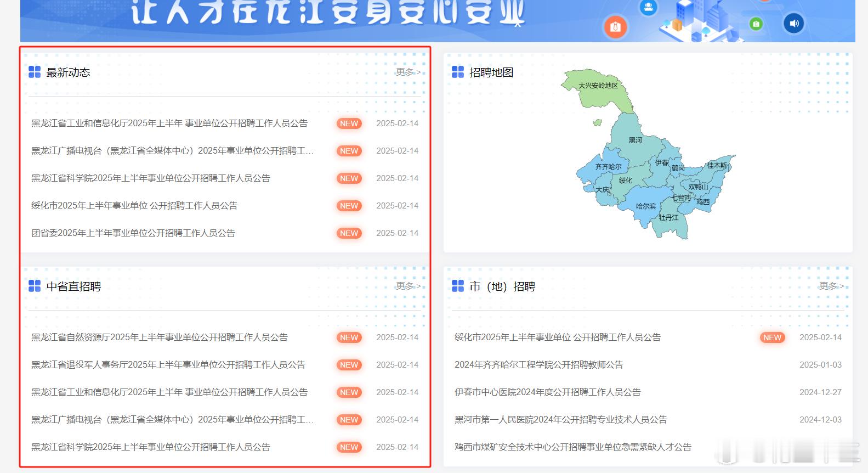
Task: Click NEW badge on 团省委 announcement row
Action: coord(349,233)
